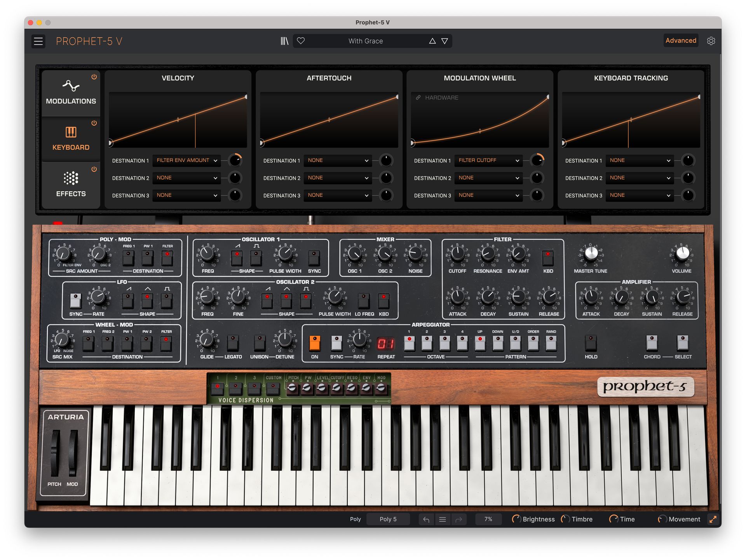Turn off the arpeggiator ON switch

314,343
